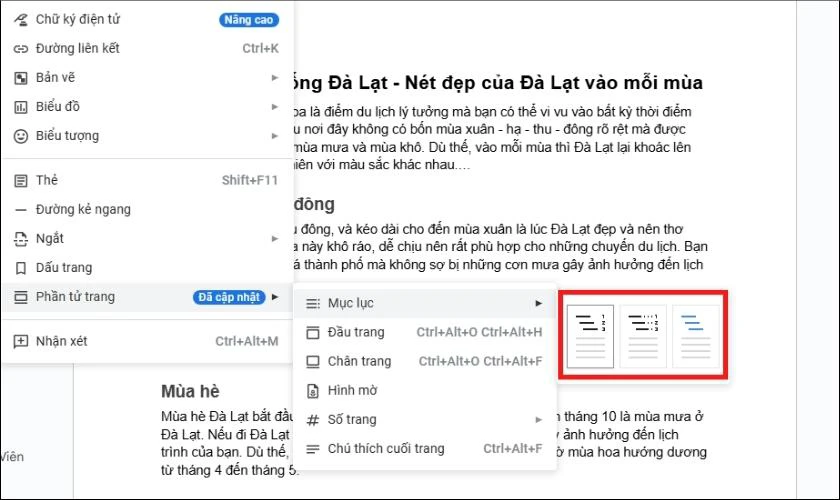This screenshot has height=500, width=840.
Task: Click the list icon beside Mục lục
Action: [x=313, y=304]
